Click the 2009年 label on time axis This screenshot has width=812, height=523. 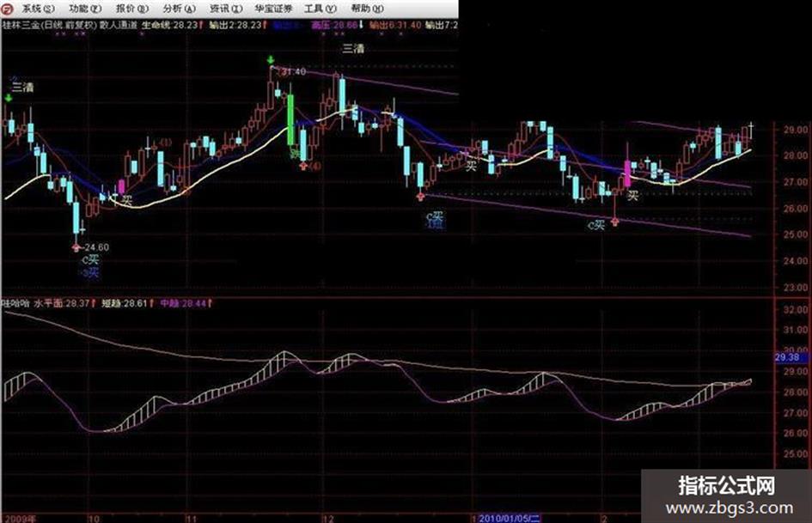(20, 519)
